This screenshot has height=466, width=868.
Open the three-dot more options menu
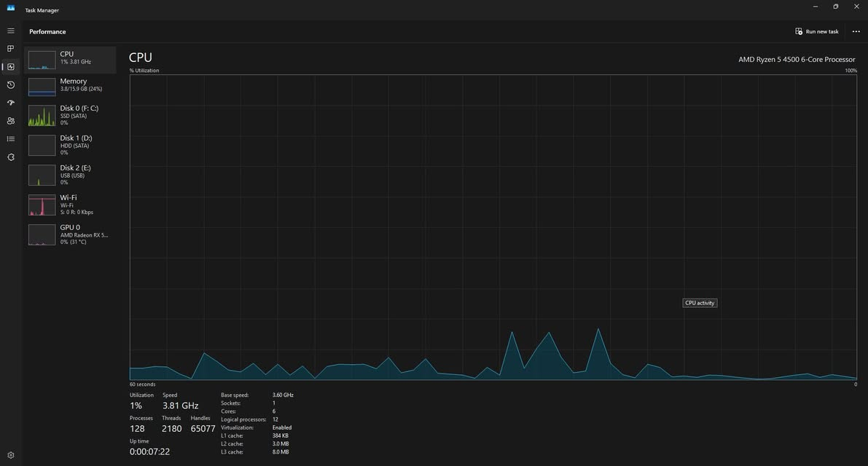pos(856,31)
